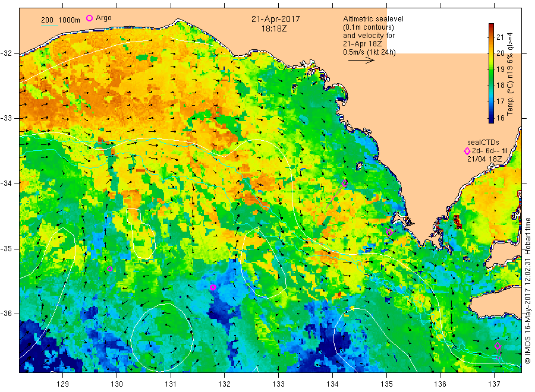Screen dimensions: 535x392
Task: Click the dark red top of the color bar
Action: coord(491,26)
